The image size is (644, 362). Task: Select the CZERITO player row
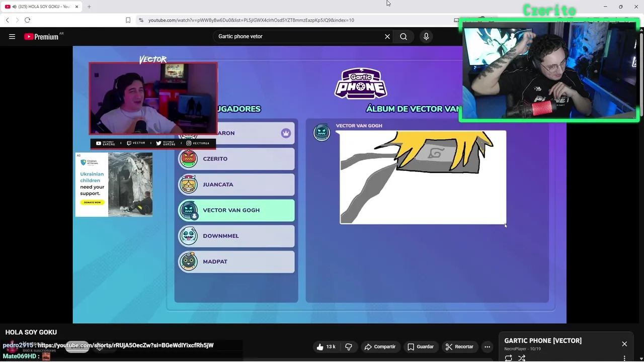point(236,159)
